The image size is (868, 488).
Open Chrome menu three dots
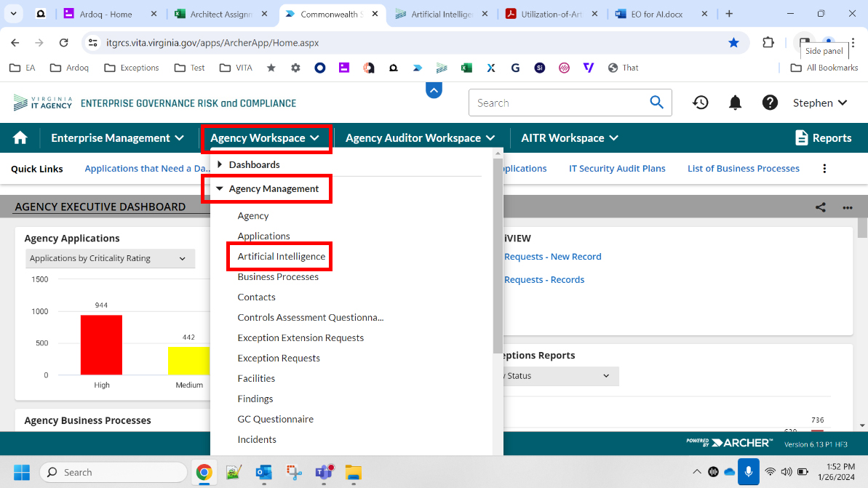pos(853,43)
